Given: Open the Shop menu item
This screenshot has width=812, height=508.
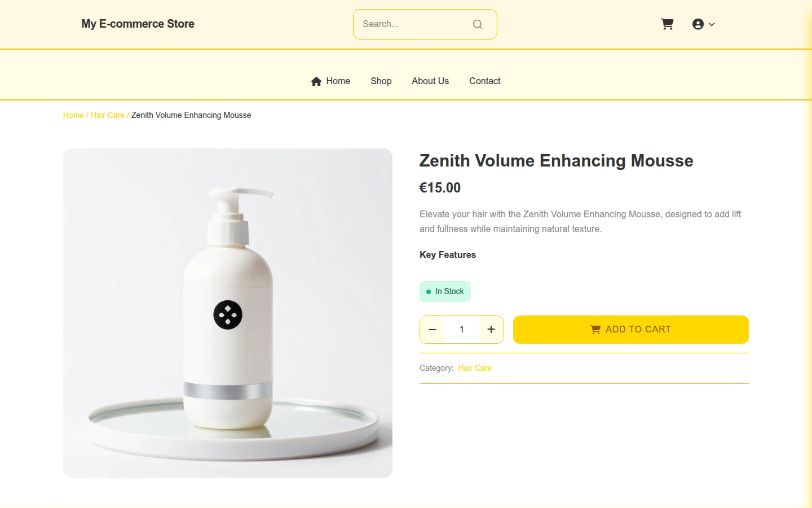Looking at the screenshot, I should click(x=381, y=81).
